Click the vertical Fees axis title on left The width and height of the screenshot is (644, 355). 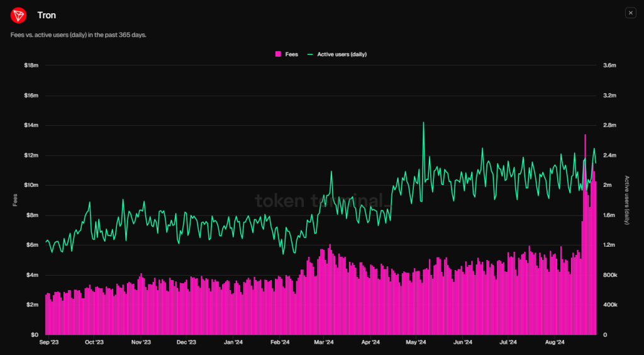[x=16, y=200]
